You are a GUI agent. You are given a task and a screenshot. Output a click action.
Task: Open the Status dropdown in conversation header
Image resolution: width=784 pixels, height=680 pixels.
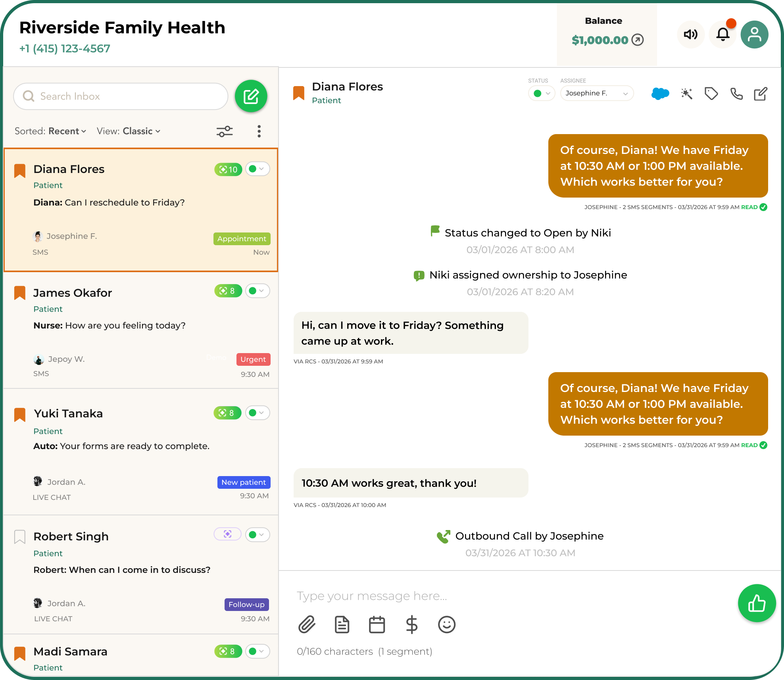pos(542,94)
